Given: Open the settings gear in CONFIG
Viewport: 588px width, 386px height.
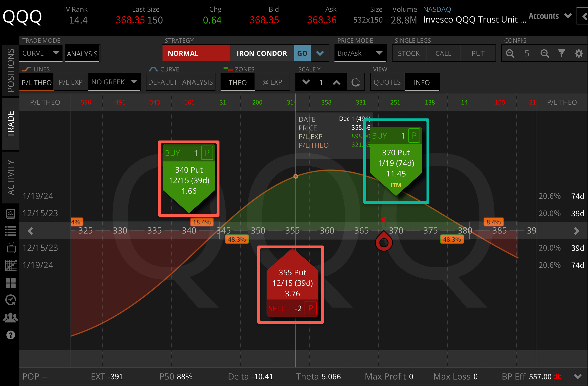Looking at the screenshot, I should pyautogui.click(x=579, y=53).
